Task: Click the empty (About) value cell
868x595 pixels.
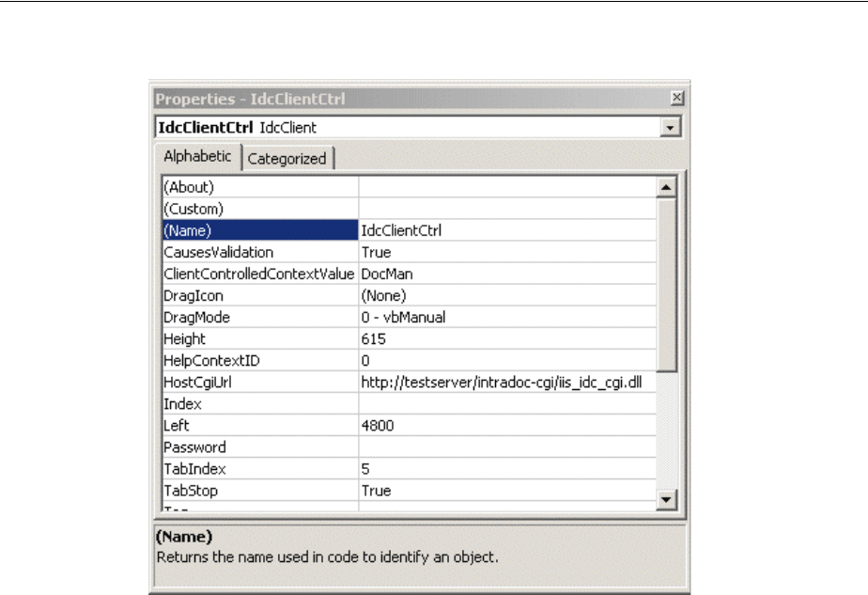Action: click(x=507, y=187)
